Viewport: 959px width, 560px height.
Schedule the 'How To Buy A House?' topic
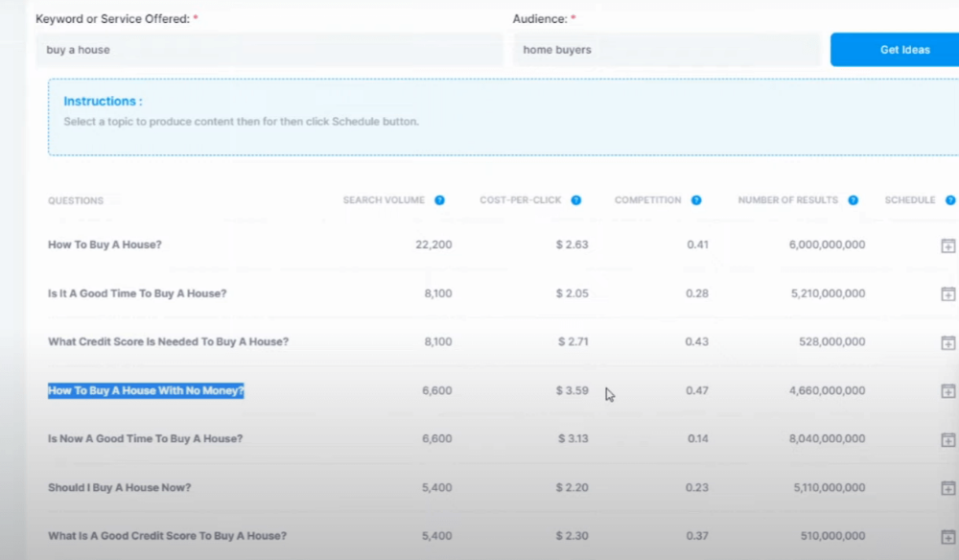pos(947,245)
